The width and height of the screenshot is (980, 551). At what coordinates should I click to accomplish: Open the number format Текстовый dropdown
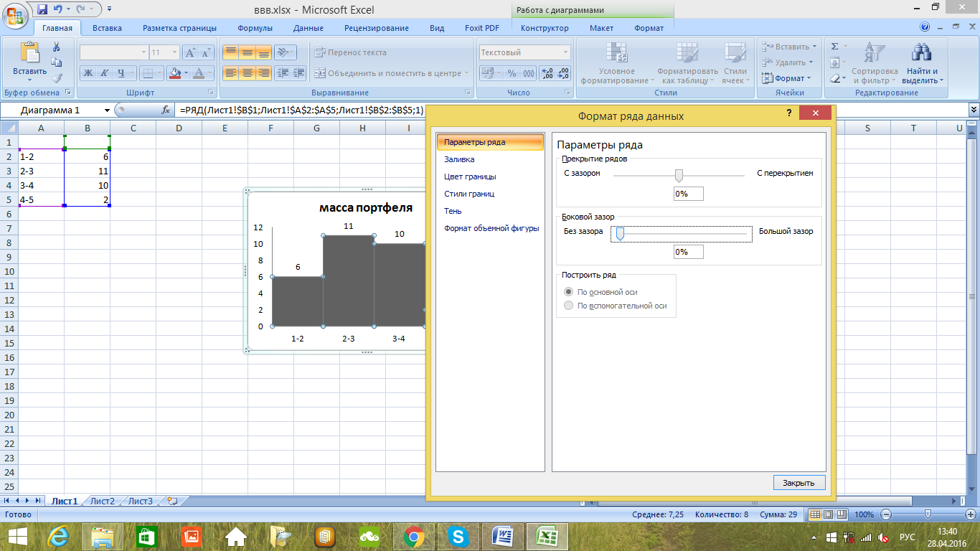click(x=565, y=52)
